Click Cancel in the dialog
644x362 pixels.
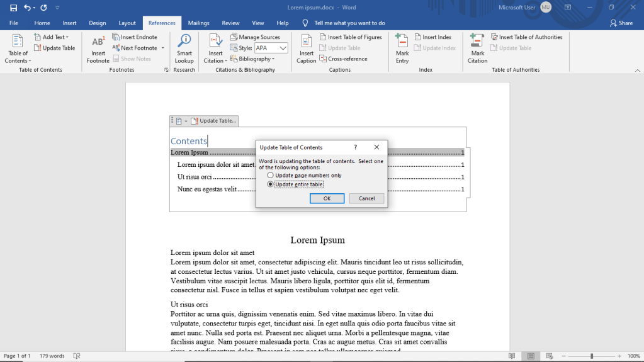point(366,198)
